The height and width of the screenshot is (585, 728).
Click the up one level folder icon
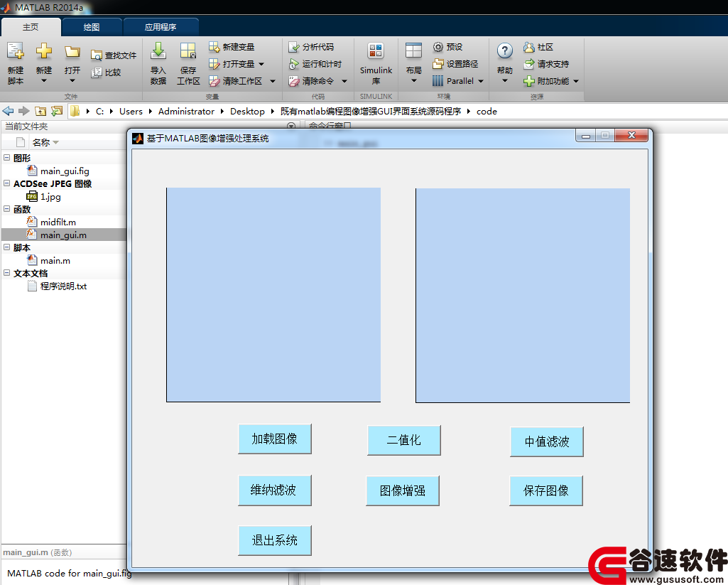[41, 111]
